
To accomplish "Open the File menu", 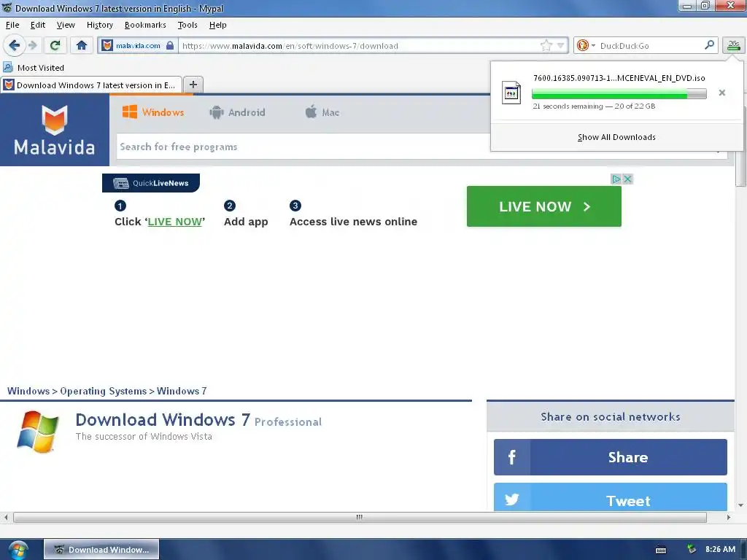I will point(12,25).
